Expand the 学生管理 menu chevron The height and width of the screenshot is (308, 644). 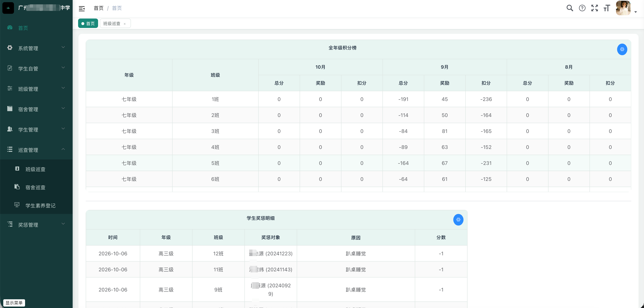63,129
